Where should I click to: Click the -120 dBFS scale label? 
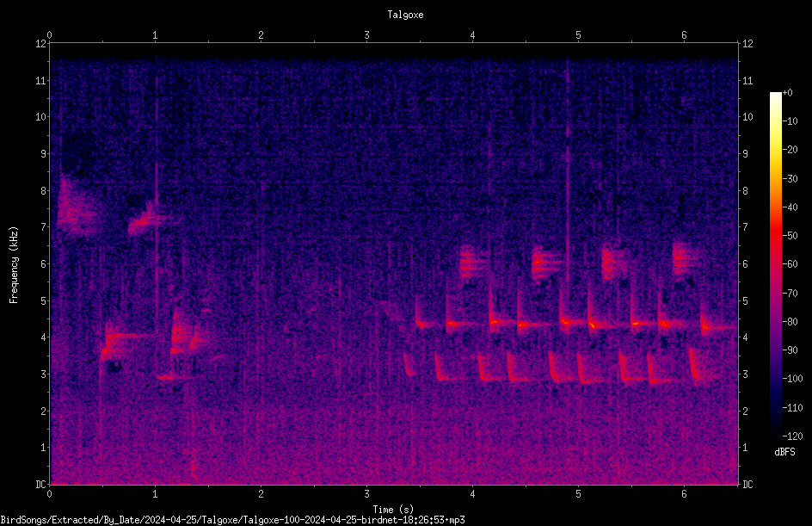792,436
